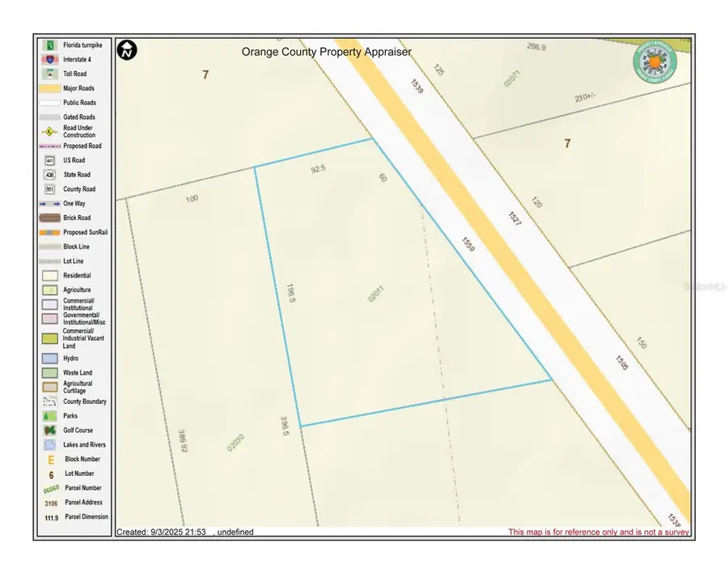728x573 pixels.
Task: Click the County Road 551 icon
Action: pos(50,189)
